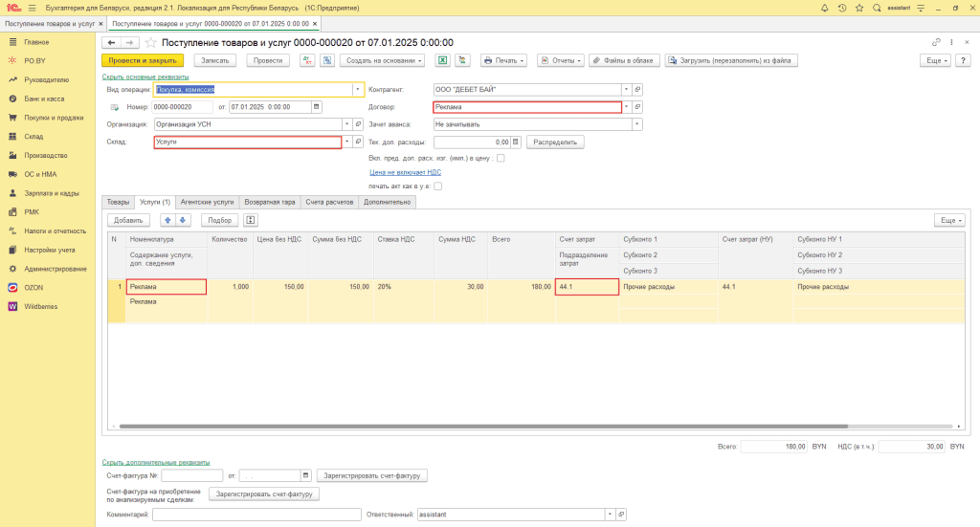Click the green Excel export icon

(443, 60)
